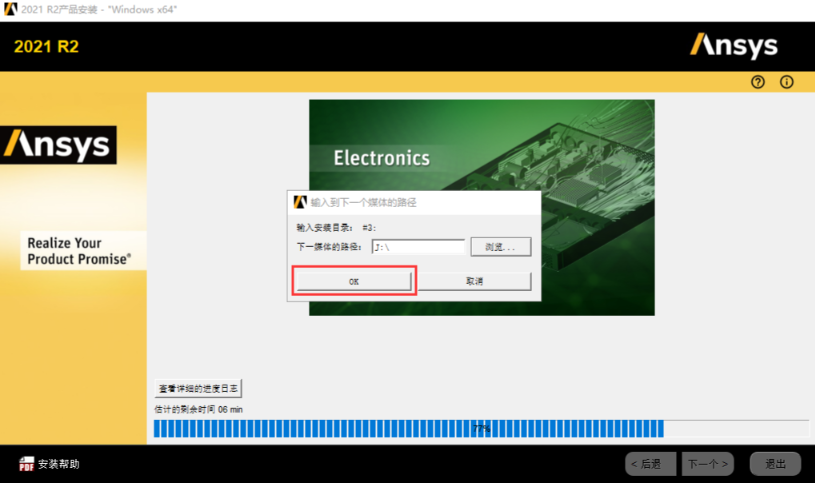Screen dimensions: 815x483
Task: Click the Ansys icon in the media path dialog
Action: tap(300, 202)
